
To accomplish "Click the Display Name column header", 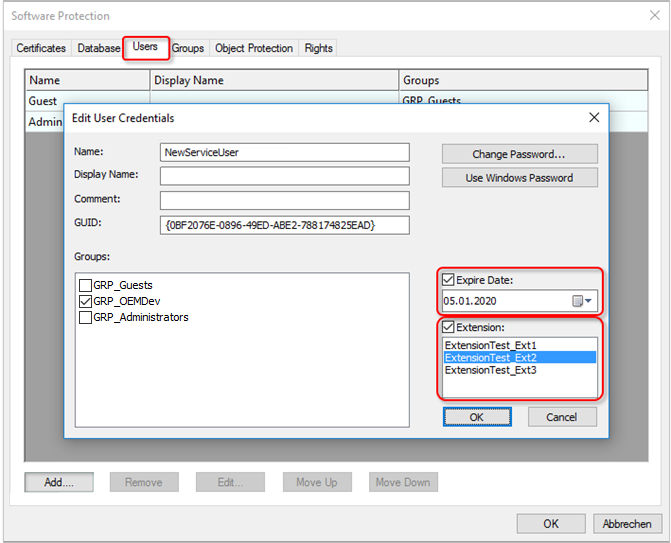I will [274, 80].
